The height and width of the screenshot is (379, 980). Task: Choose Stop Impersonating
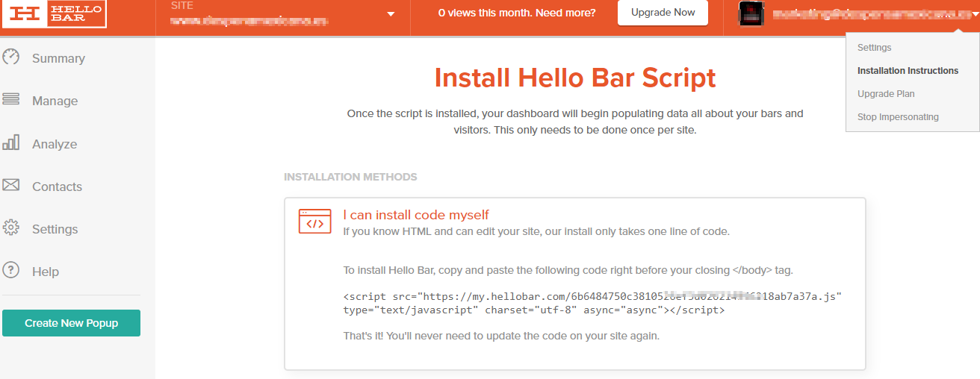[898, 116]
